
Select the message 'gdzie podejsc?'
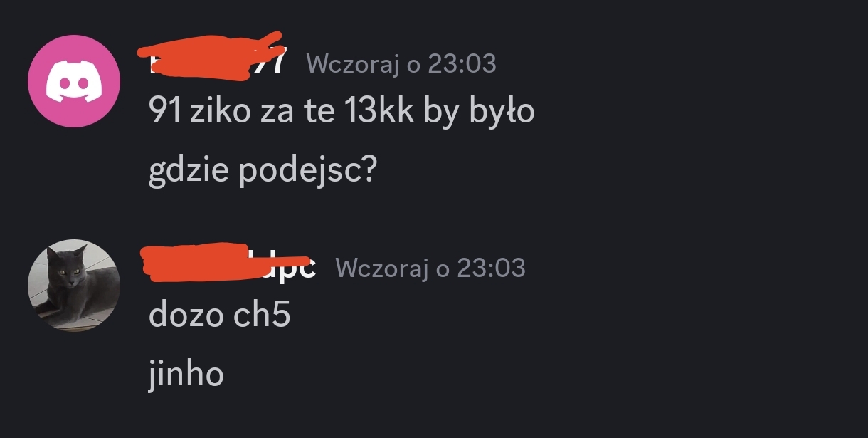click(262, 172)
